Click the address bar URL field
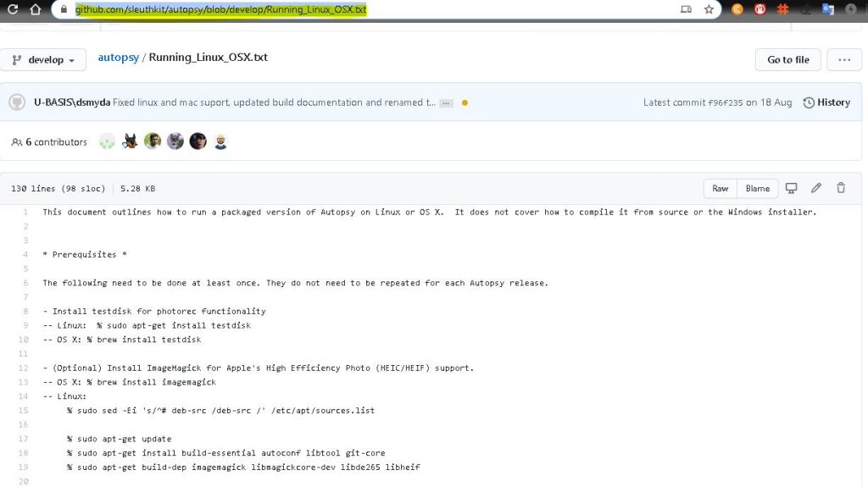This screenshot has height=487, width=868. click(339, 9)
